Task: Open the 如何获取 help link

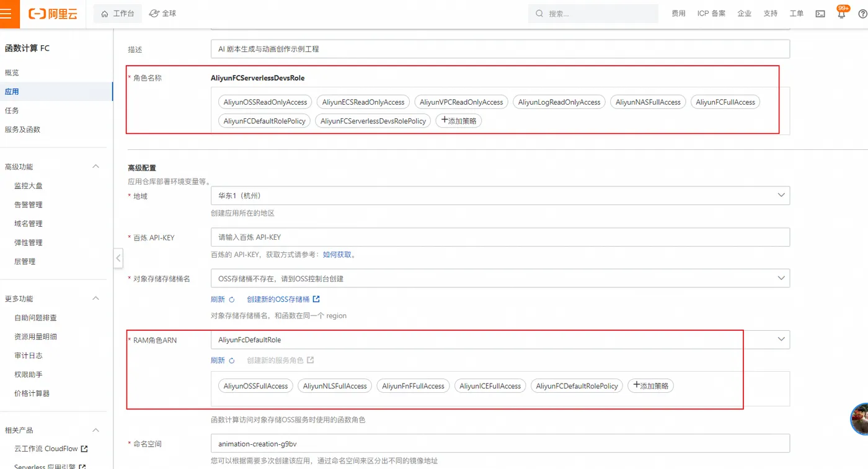Action: pos(337,255)
